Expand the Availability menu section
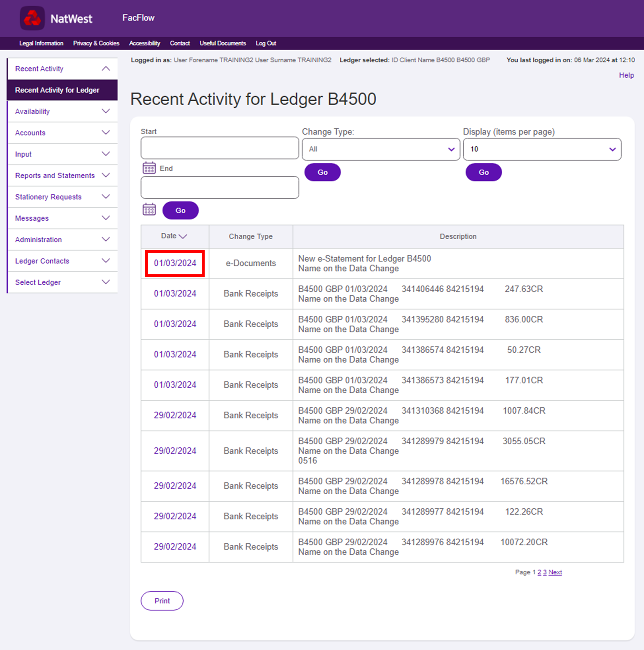 (106, 111)
